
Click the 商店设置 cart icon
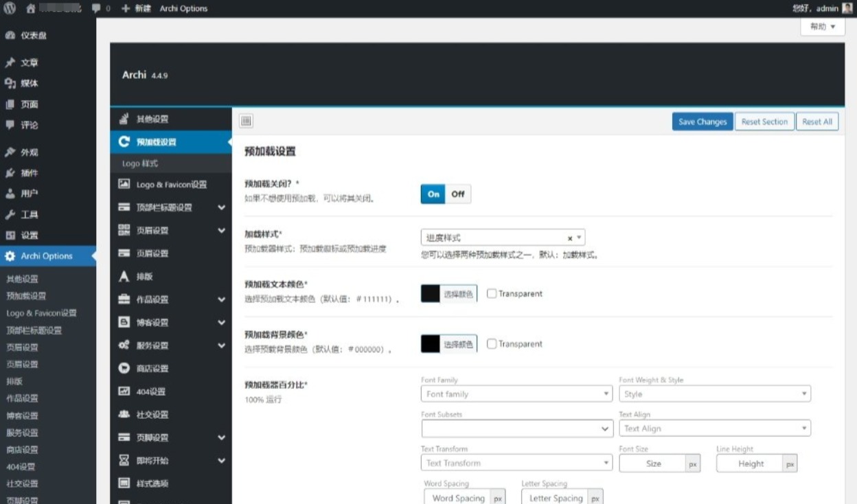click(x=124, y=368)
